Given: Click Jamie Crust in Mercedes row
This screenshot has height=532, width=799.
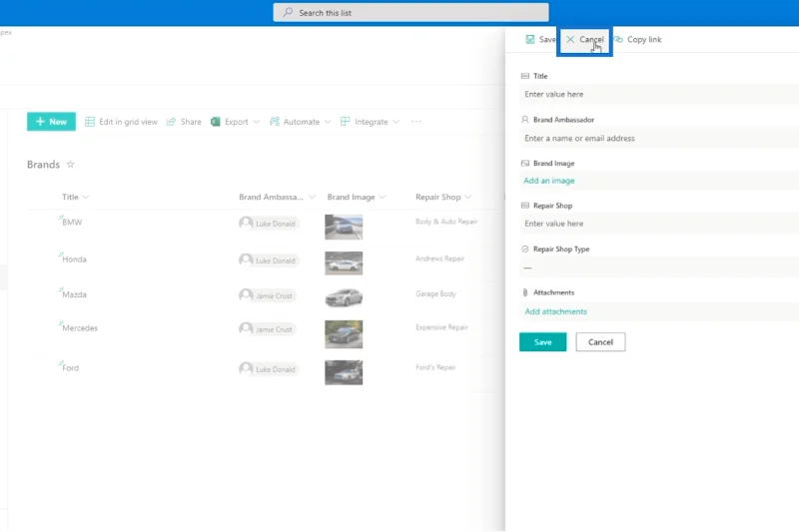Looking at the screenshot, I should tap(267, 328).
